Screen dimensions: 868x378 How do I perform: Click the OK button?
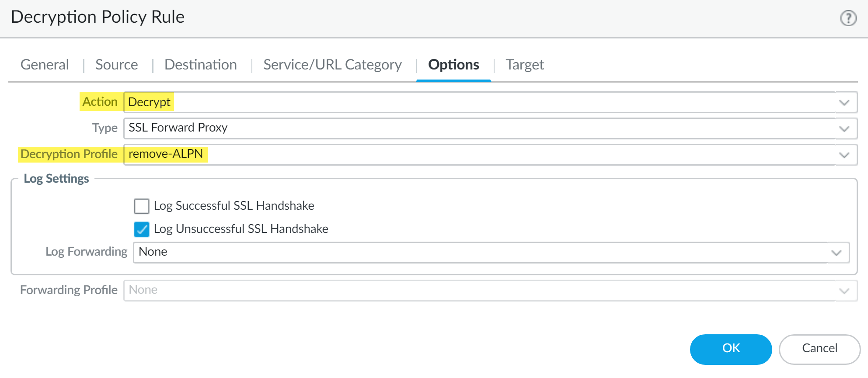[731, 349]
